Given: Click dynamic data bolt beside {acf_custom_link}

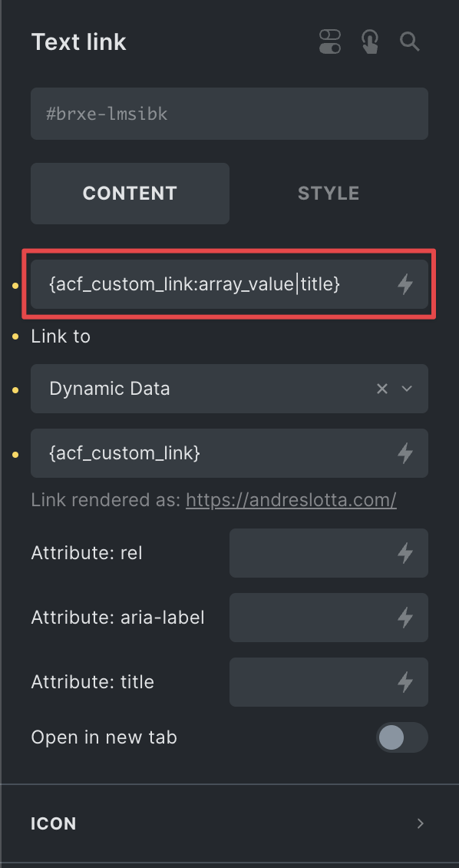Looking at the screenshot, I should (405, 453).
